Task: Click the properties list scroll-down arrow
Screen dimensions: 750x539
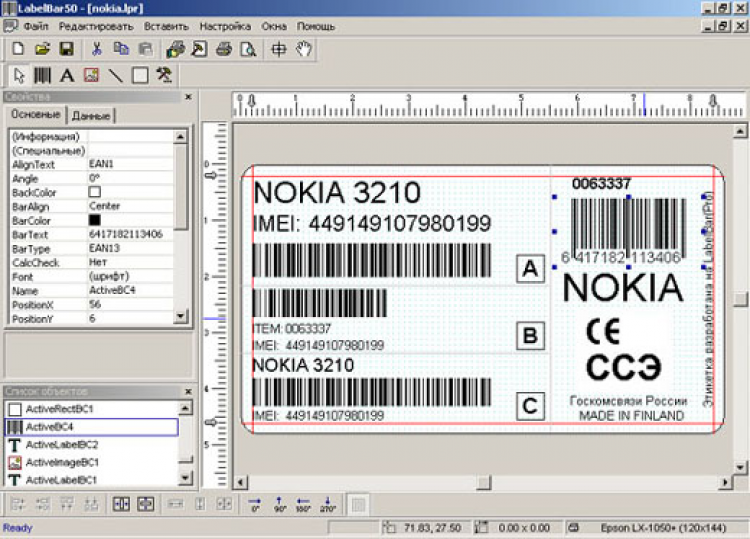Action: pyautogui.click(x=180, y=316)
